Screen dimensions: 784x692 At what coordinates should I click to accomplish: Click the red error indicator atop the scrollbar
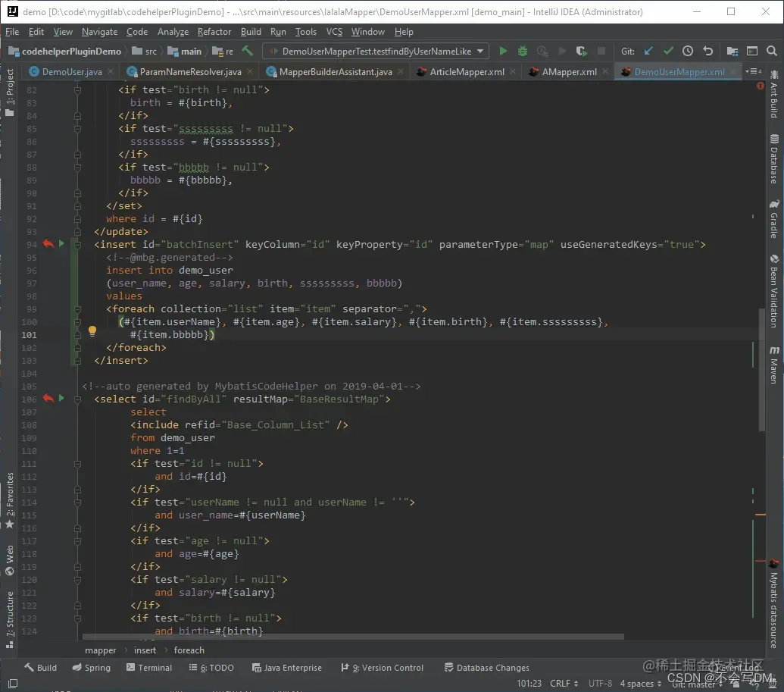tap(760, 86)
